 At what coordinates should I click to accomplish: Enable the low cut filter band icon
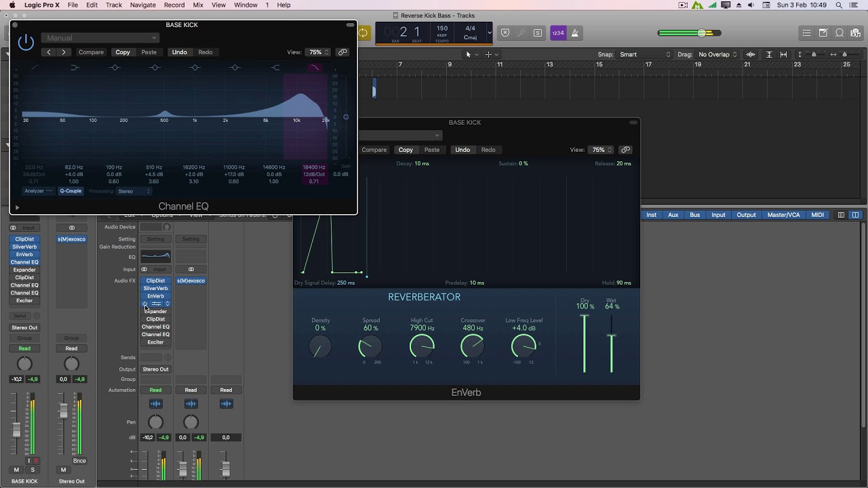point(35,67)
